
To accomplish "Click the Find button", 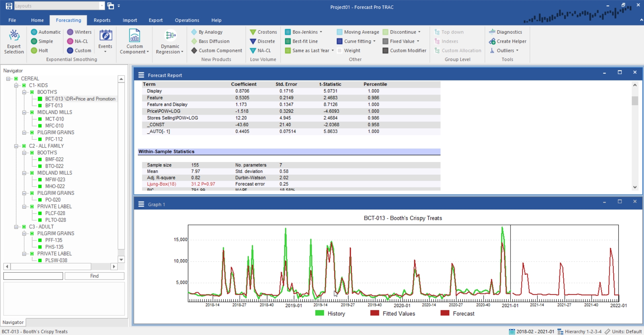I will click(94, 276).
